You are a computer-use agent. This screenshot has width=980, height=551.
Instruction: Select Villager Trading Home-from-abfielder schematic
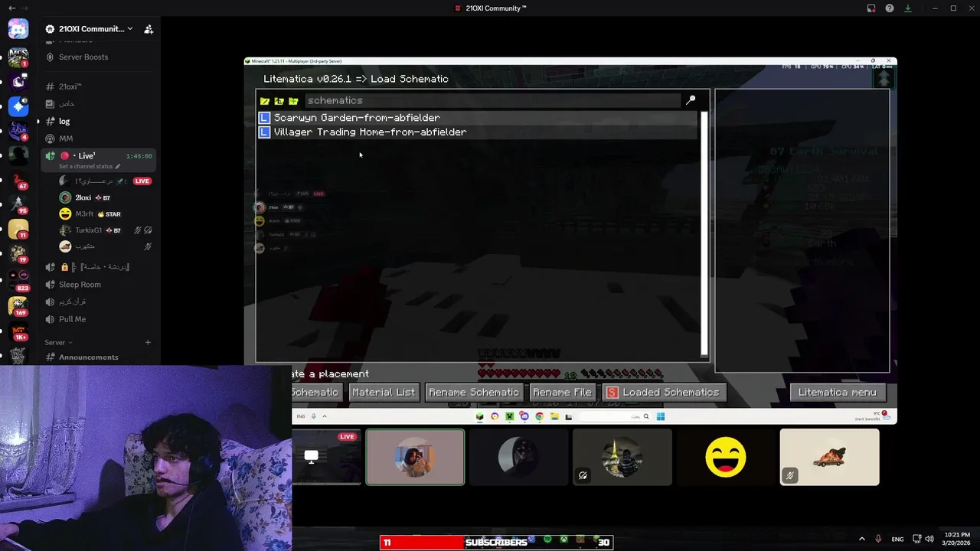click(x=478, y=132)
